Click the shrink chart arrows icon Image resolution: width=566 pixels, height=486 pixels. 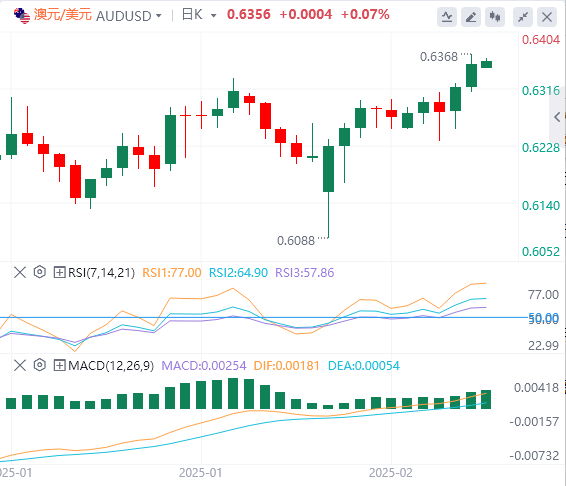click(x=523, y=17)
